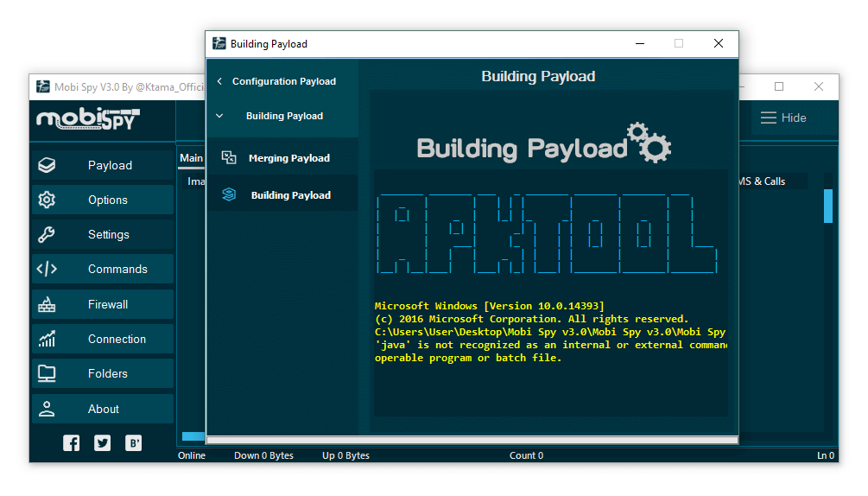The width and height of the screenshot is (868, 496).
Task: Click the back chevron beside Configuration Payload
Action: pos(219,81)
